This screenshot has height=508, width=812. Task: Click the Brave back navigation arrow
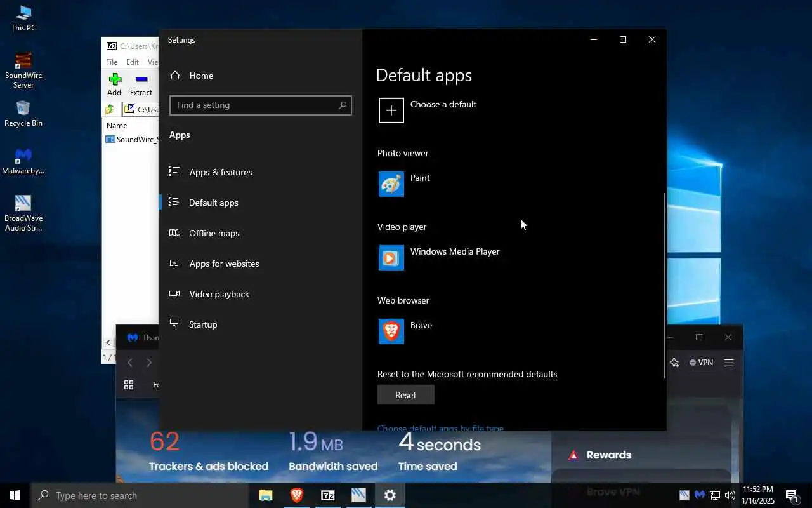pos(130,363)
